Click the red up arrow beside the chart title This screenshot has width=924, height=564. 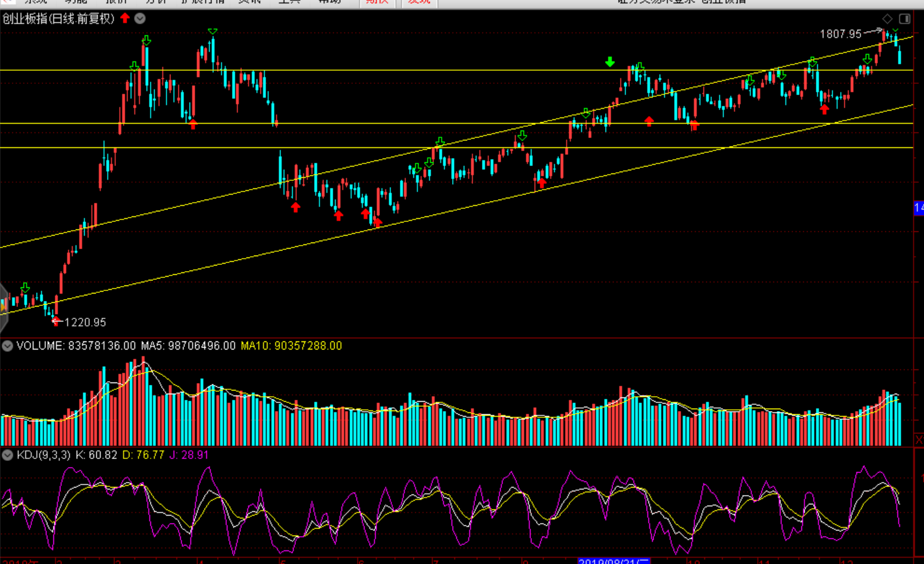[x=125, y=18]
